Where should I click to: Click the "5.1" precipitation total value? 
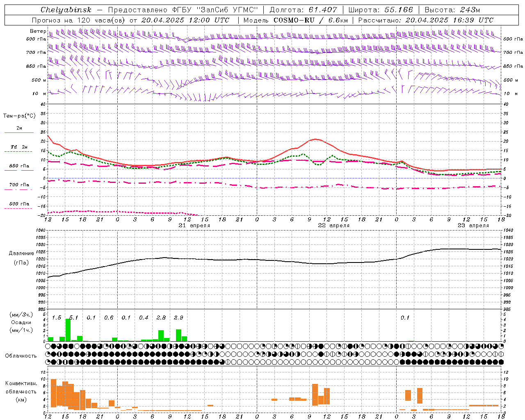[73, 318]
